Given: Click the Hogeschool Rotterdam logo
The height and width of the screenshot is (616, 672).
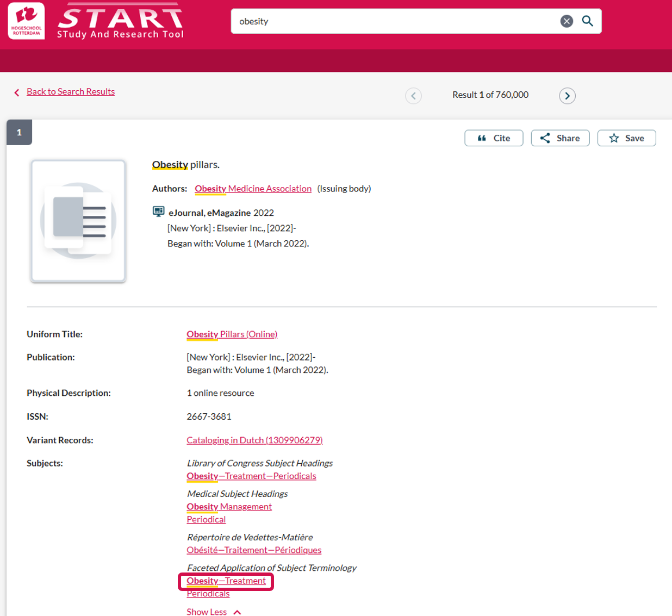Looking at the screenshot, I should [x=26, y=21].
